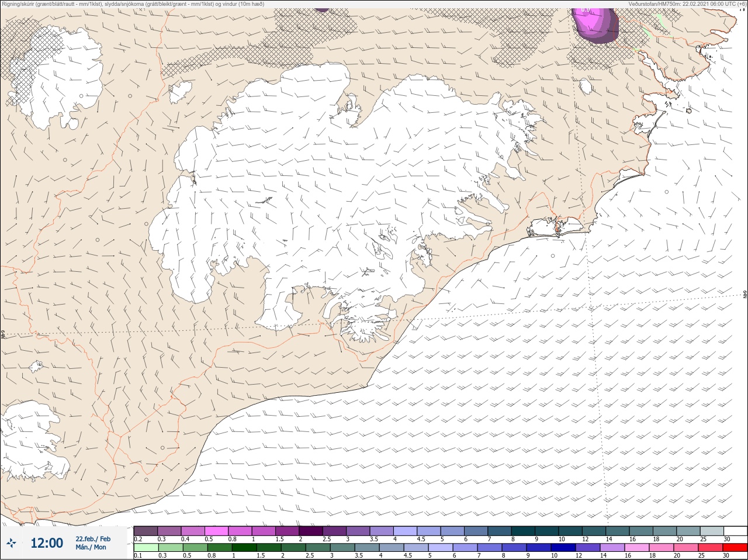Click the '14' value in the lower legend
The height and width of the screenshot is (560, 748).
coord(604,556)
